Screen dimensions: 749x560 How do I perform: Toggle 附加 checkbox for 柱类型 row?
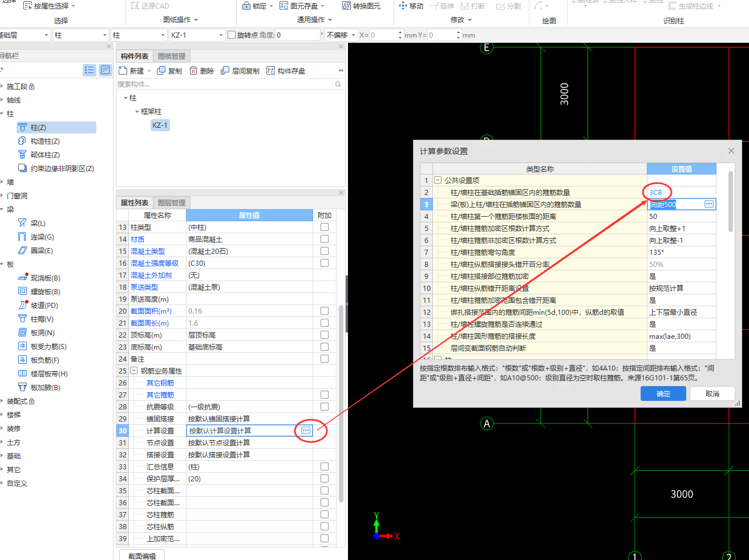tap(325, 227)
